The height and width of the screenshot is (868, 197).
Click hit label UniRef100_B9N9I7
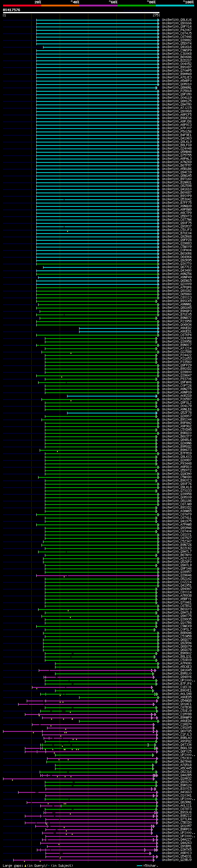point(177,345)
